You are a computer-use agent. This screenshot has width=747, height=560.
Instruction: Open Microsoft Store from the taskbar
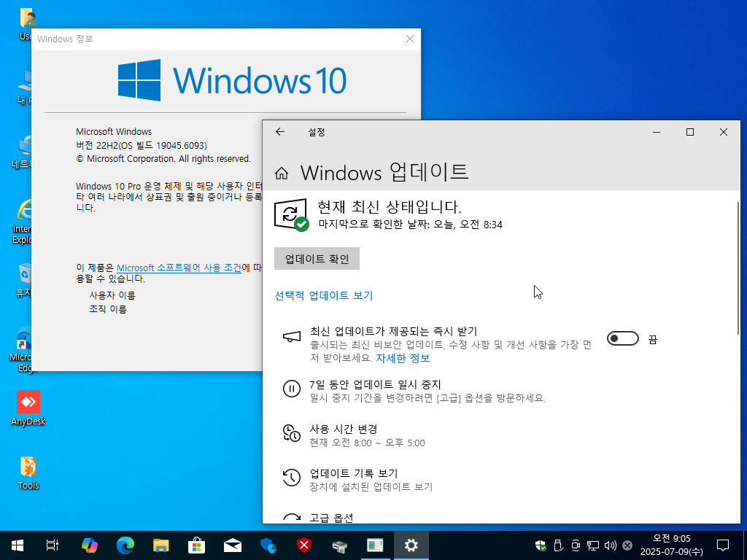196,545
